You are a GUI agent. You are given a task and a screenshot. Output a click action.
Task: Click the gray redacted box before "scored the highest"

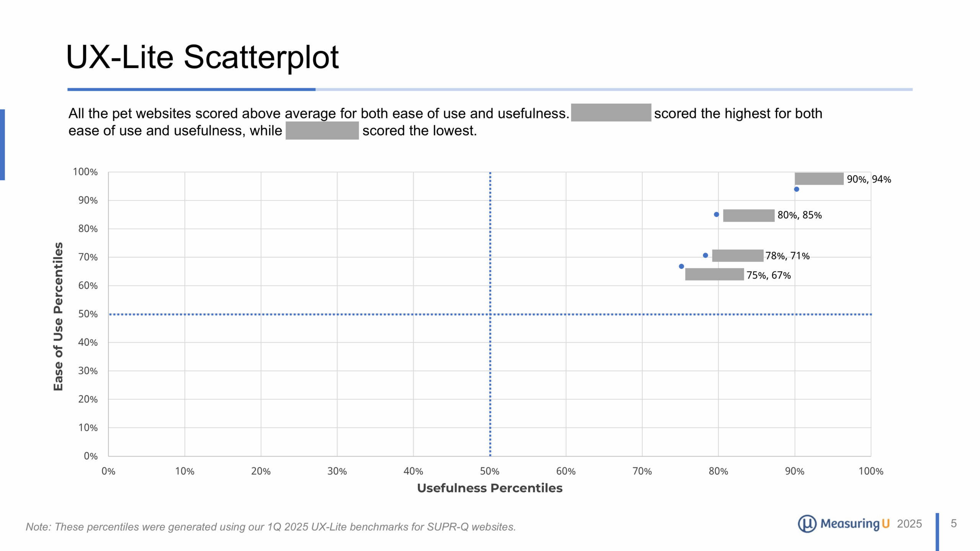coord(611,112)
